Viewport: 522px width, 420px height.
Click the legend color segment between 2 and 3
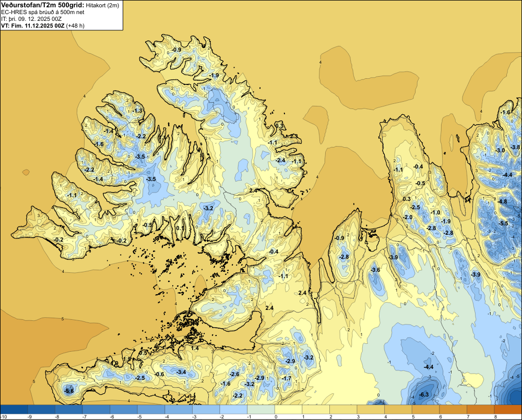click(343, 409)
